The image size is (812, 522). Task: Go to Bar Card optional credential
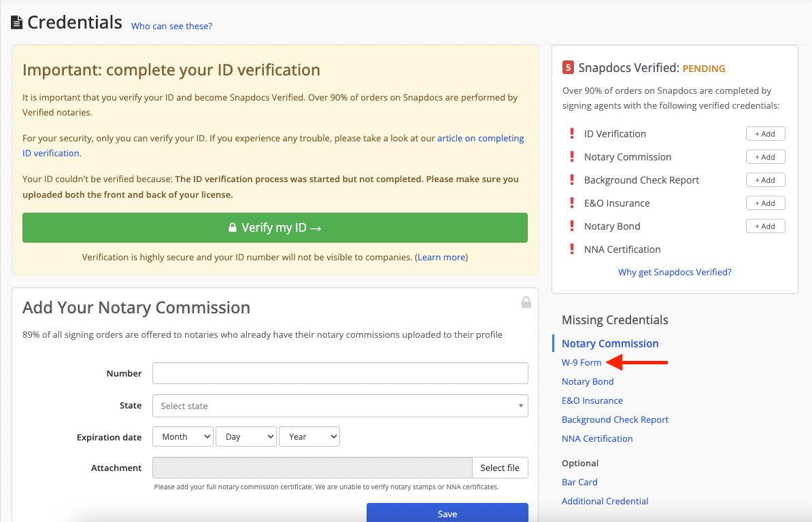pyautogui.click(x=579, y=483)
